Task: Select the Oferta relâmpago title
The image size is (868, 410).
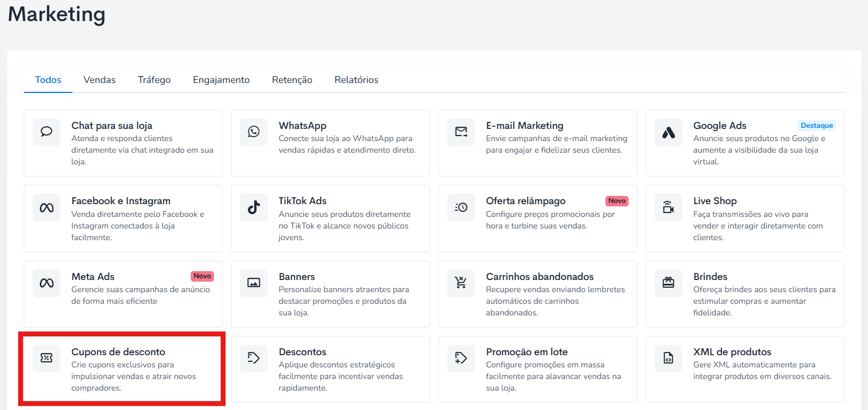Action: [526, 201]
